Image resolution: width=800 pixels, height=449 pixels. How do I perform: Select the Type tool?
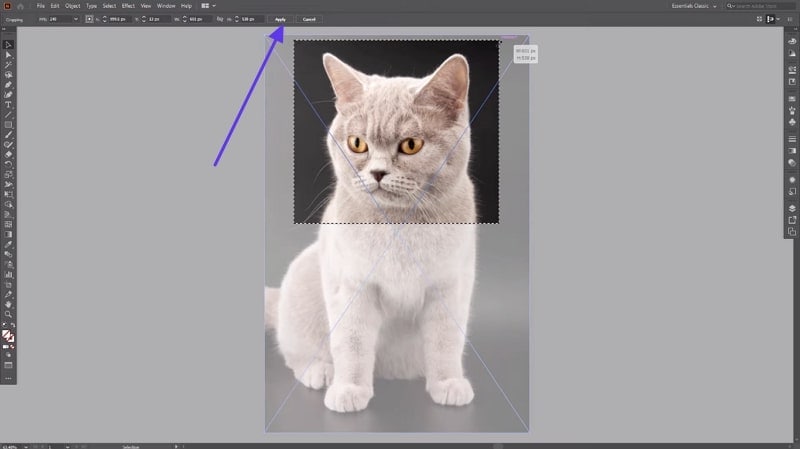pos(8,105)
